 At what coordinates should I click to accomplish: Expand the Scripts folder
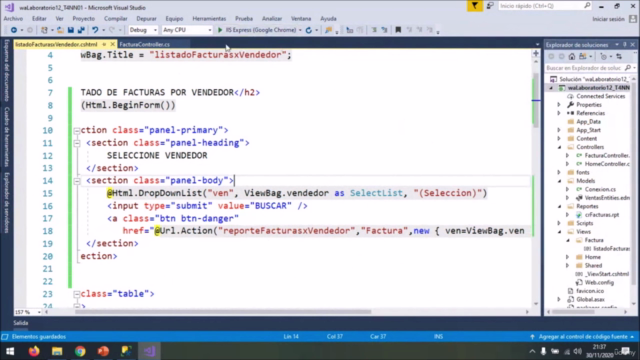point(559,223)
